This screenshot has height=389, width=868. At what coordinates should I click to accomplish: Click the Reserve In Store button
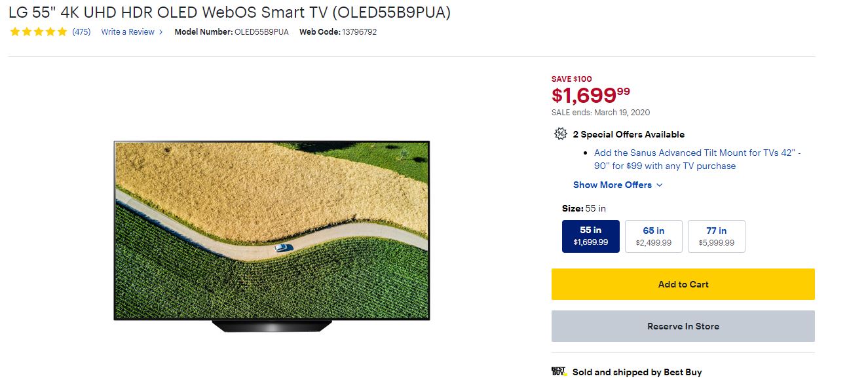(x=683, y=326)
